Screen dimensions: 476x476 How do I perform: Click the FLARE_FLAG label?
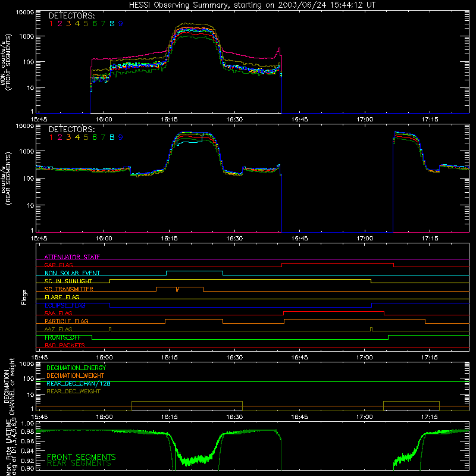pyautogui.click(x=62, y=297)
